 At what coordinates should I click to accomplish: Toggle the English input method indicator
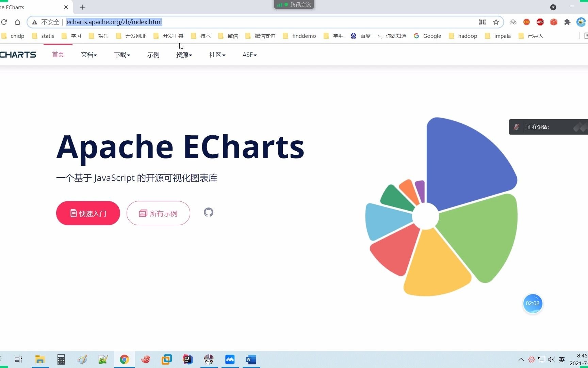[562, 359]
